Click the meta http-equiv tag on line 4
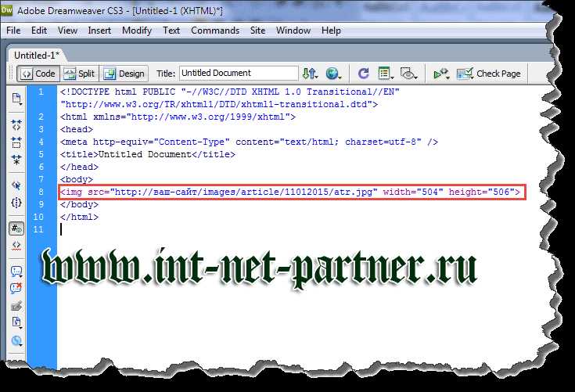This screenshot has width=575, height=392. coord(249,142)
